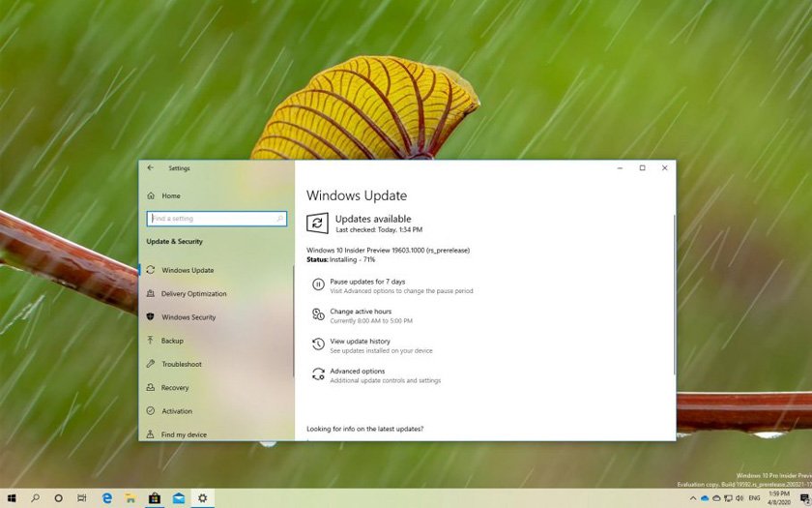Open Advanced options for updates
812x508 pixels.
(x=357, y=372)
